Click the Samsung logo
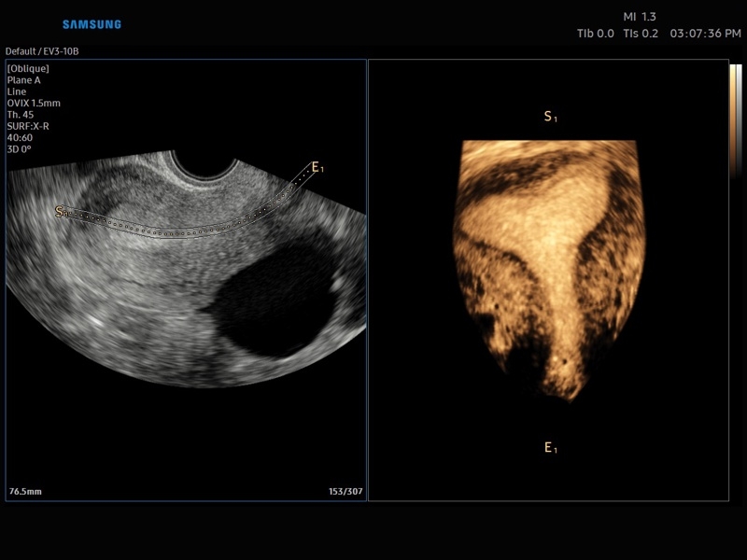 point(92,24)
